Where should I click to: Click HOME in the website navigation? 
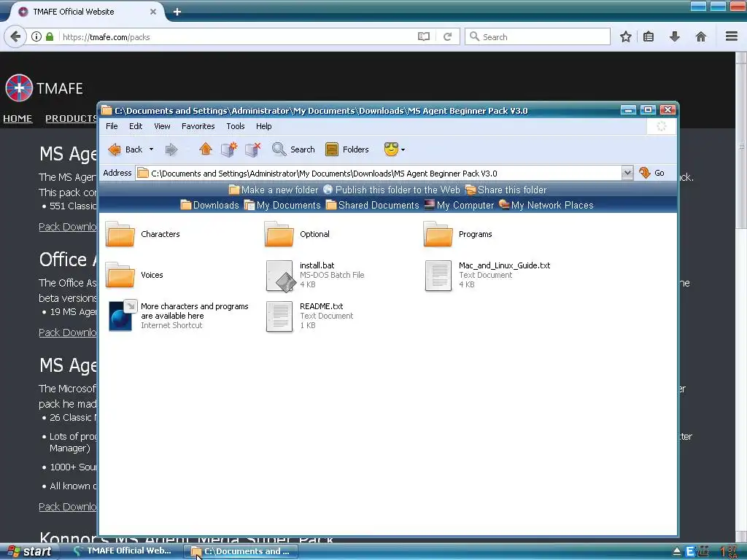coord(18,119)
